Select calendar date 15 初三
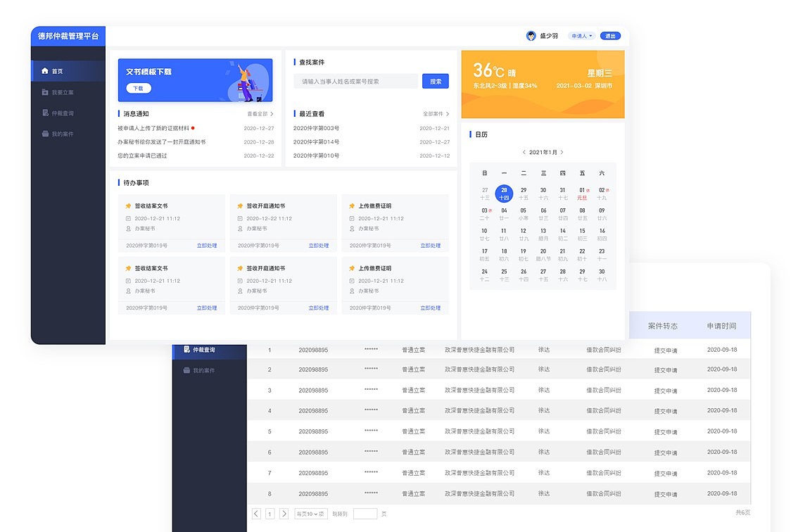798x532 pixels. (x=582, y=235)
